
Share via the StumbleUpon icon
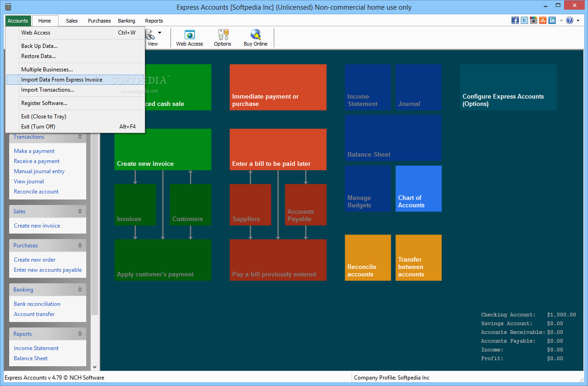click(x=543, y=20)
